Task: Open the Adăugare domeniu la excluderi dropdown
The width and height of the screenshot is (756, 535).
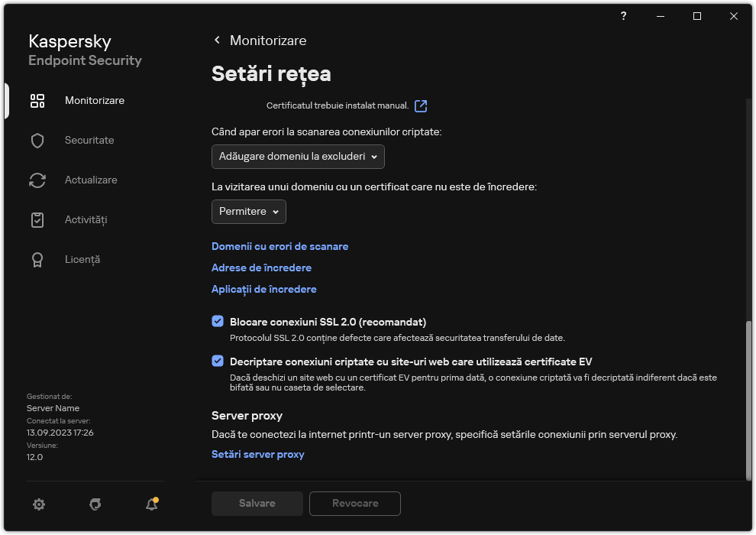Action: pos(298,157)
